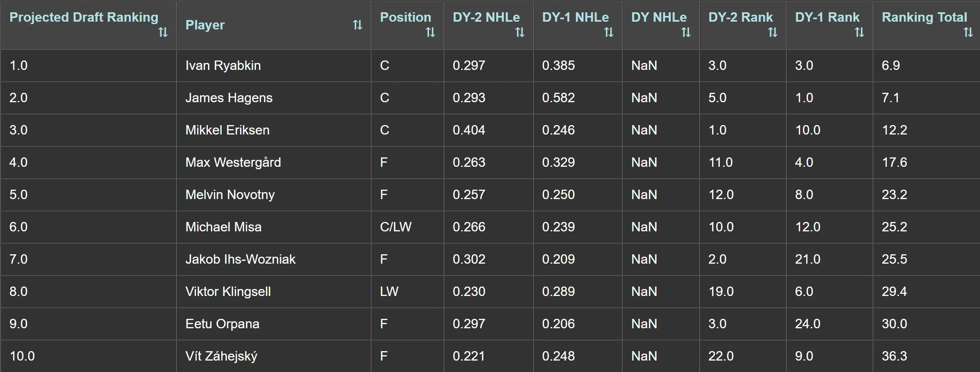This screenshot has width=980, height=372.
Task: Toggle sort direction on DY-2 NHLe column
Action: [519, 33]
